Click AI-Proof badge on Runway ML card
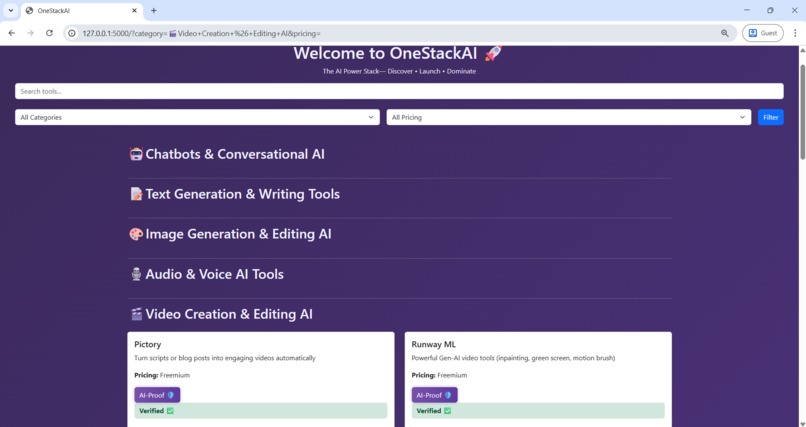806x427 pixels. click(434, 395)
